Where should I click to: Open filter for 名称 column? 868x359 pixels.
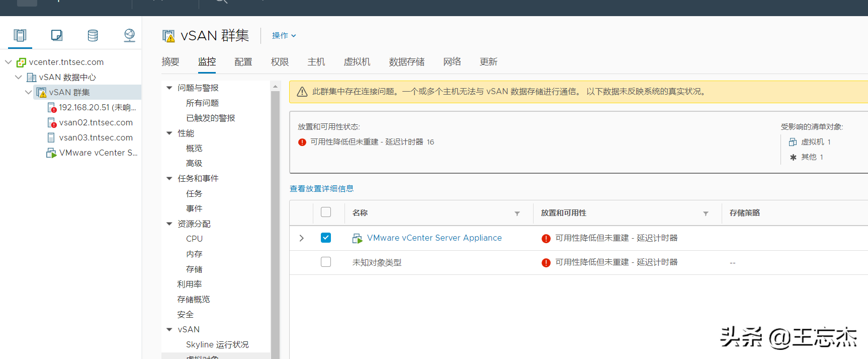click(x=517, y=213)
